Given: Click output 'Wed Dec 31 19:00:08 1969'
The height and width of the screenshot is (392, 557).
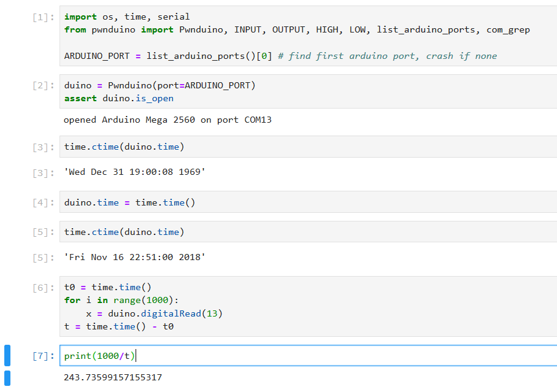Looking at the screenshot, I should click(134, 172).
